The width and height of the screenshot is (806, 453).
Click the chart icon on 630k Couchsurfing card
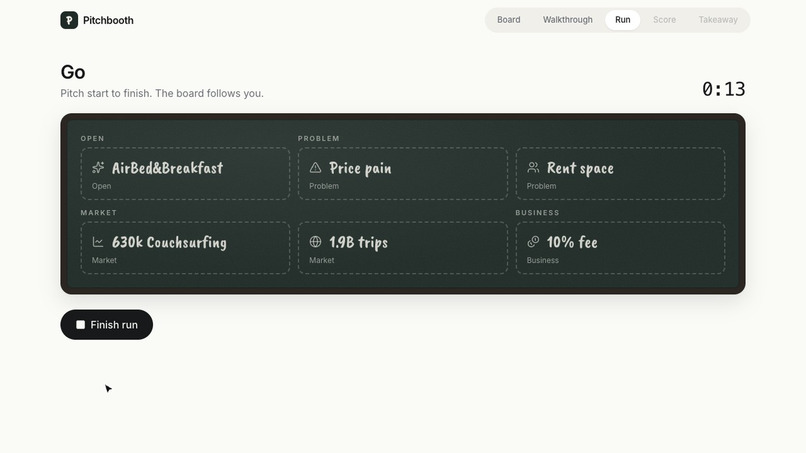coord(98,242)
